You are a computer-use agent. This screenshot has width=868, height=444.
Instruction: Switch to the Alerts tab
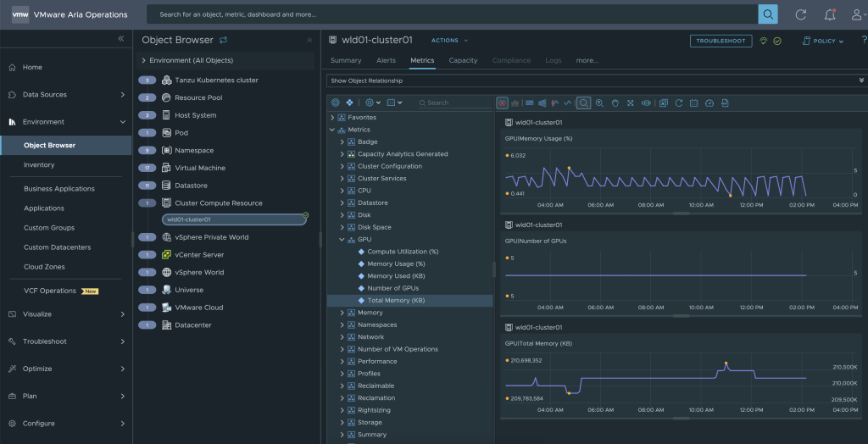386,60
